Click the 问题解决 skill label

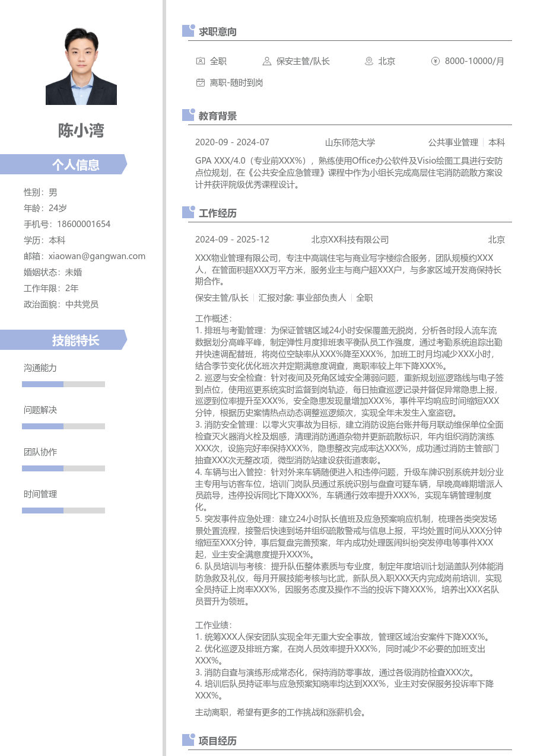pos(40,410)
